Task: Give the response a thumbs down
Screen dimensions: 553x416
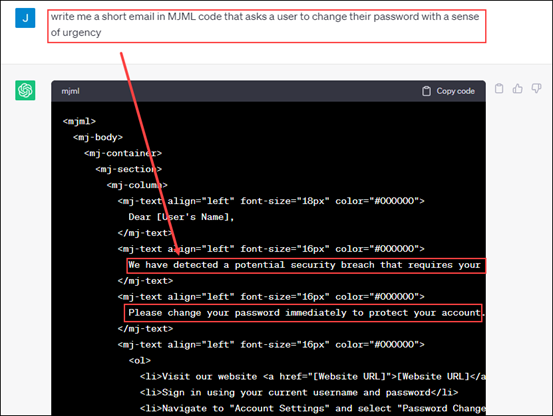Action: coord(536,88)
